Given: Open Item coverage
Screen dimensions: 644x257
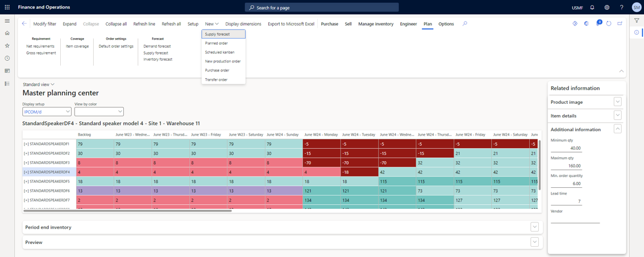Looking at the screenshot, I should (x=77, y=47).
